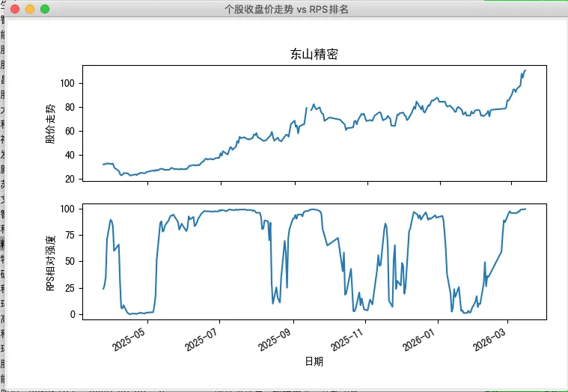The height and width of the screenshot is (392, 568).
Task: Minimize the chart window with yellow button
Action: [30, 9]
